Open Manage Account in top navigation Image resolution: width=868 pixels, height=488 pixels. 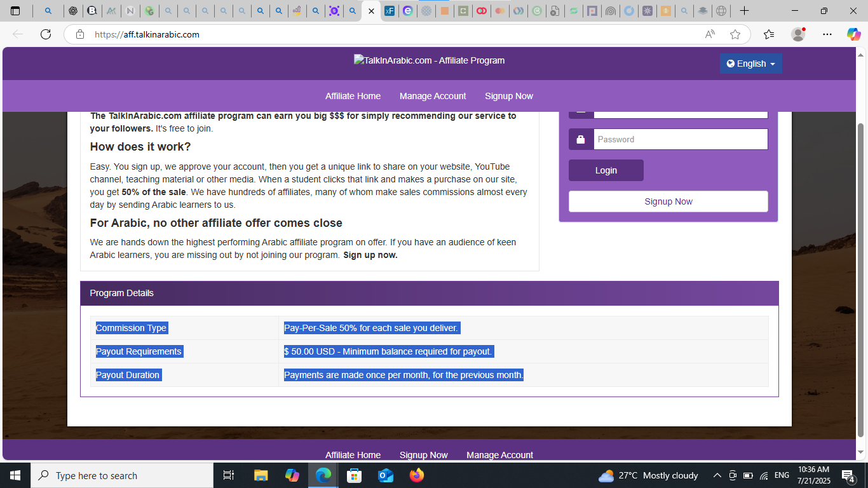pos(433,96)
